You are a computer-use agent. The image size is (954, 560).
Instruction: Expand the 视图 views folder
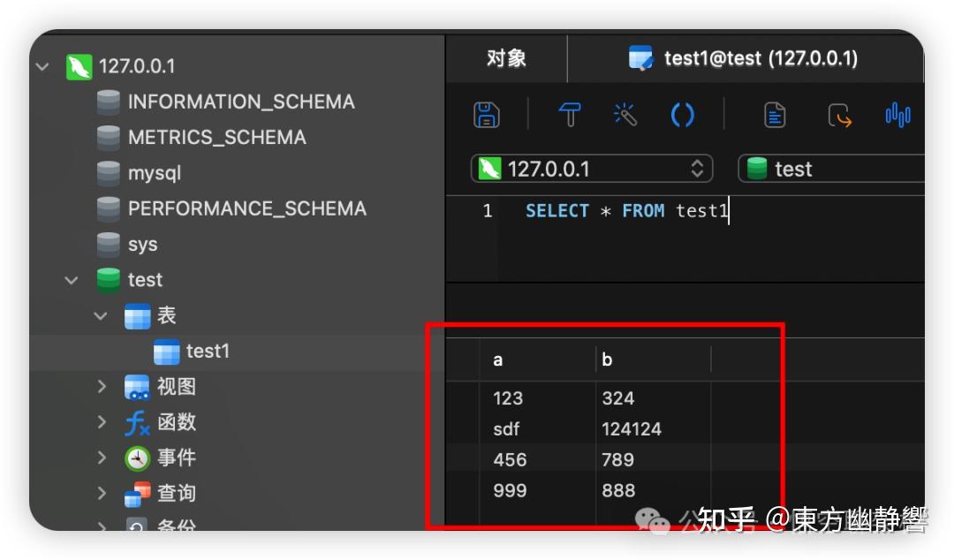pyautogui.click(x=102, y=387)
